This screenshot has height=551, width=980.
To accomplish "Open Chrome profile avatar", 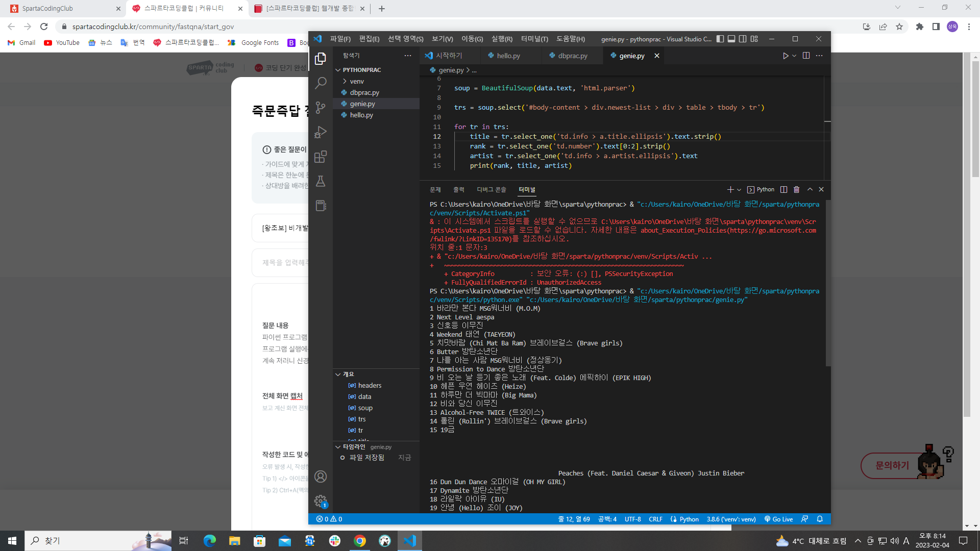I will point(952,27).
